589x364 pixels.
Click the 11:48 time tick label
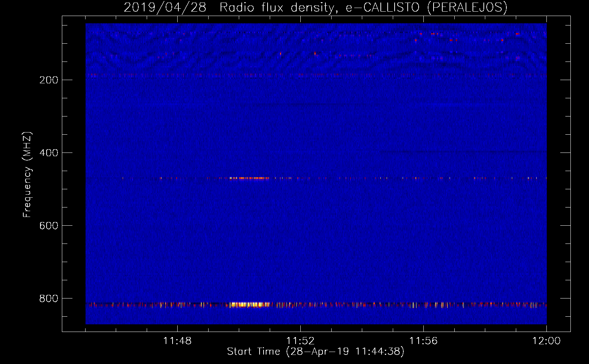177,341
